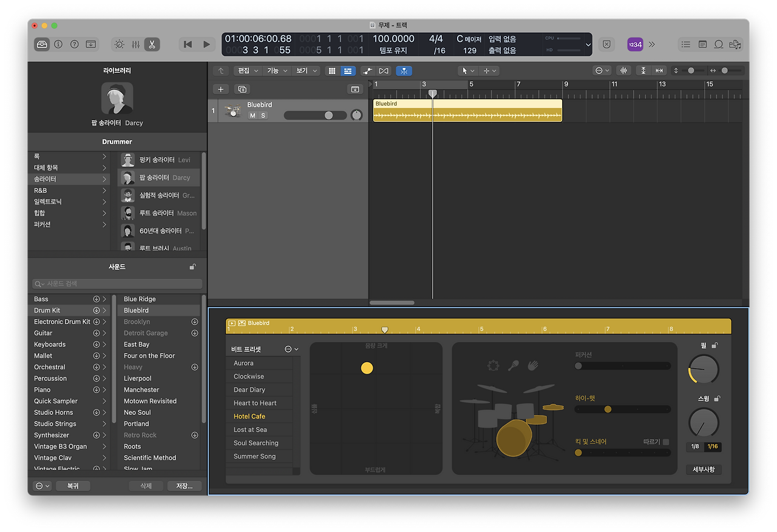Mute the Bluebird track
Screen dimensions: 777x532
[253, 115]
